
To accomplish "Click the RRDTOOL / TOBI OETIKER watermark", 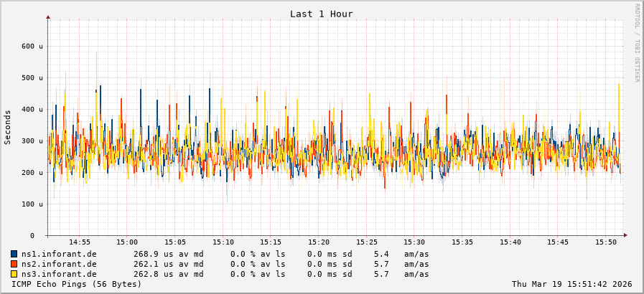I will (636, 42).
